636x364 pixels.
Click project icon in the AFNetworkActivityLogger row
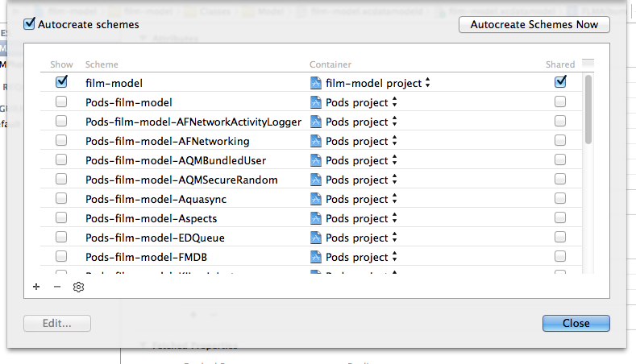[316, 122]
